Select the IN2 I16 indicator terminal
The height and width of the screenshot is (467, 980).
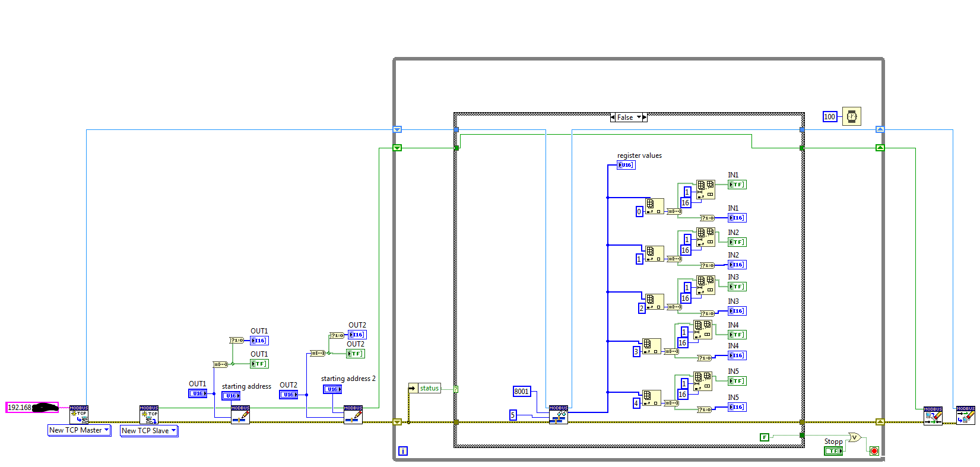(737, 265)
